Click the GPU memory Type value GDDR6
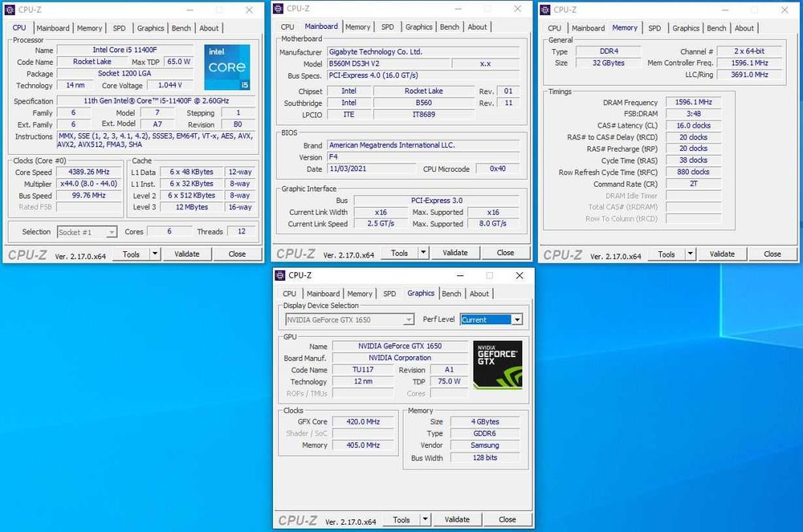 [485, 433]
